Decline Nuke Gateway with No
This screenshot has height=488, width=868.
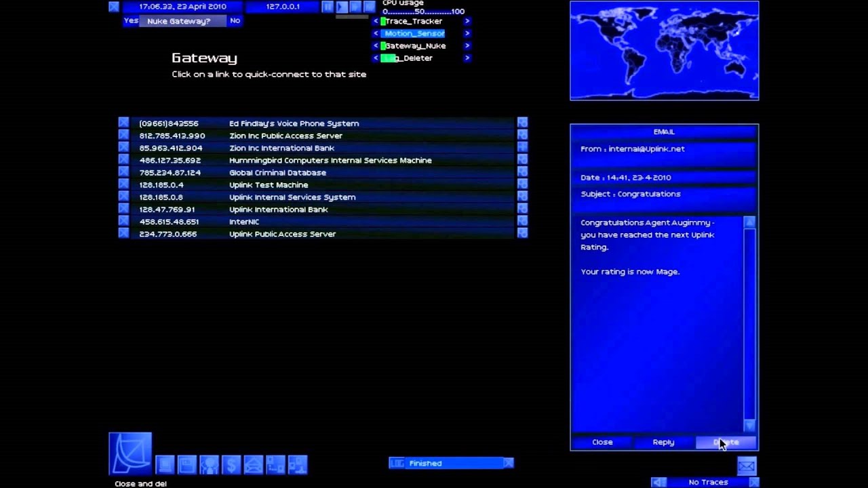point(235,20)
